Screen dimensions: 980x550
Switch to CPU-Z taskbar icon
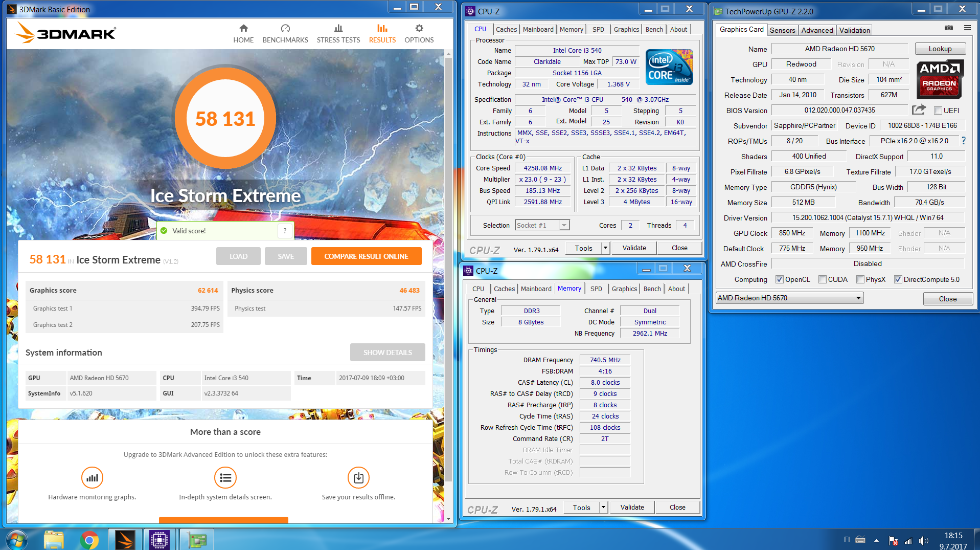coord(159,540)
